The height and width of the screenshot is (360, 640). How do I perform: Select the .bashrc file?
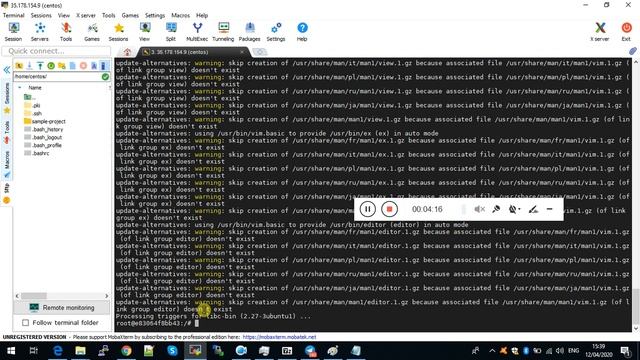tap(37, 153)
